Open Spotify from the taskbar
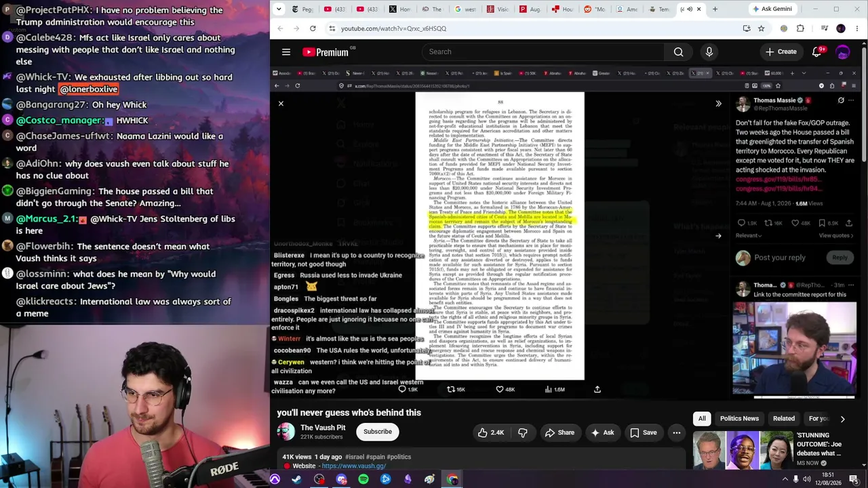868x488 pixels. (363, 479)
